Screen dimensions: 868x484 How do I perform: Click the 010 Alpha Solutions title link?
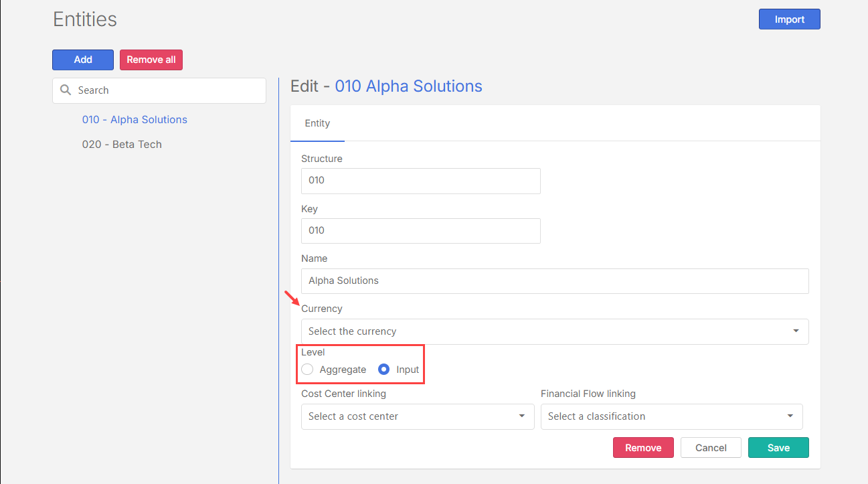408,86
